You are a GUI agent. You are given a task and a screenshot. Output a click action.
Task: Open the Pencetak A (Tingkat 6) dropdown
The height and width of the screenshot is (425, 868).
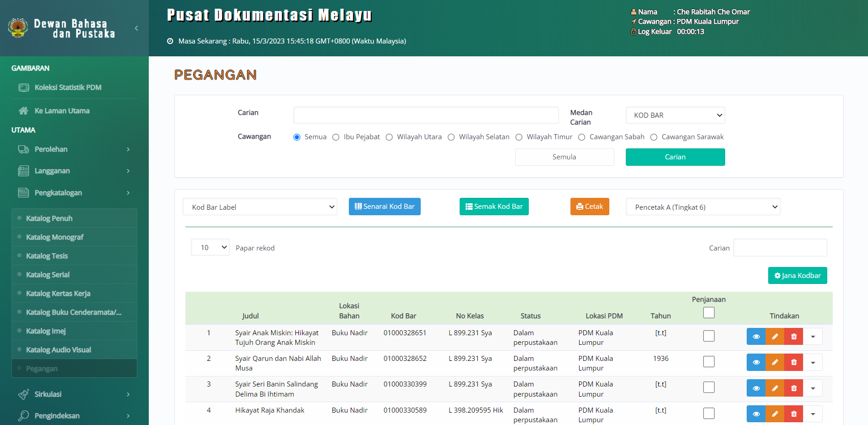(x=703, y=207)
